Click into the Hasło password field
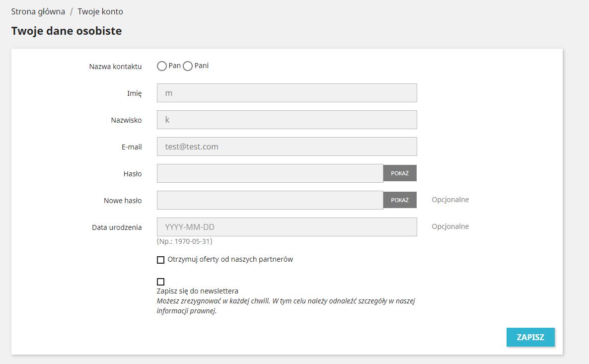This screenshot has height=364, width=589. (270, 173)
